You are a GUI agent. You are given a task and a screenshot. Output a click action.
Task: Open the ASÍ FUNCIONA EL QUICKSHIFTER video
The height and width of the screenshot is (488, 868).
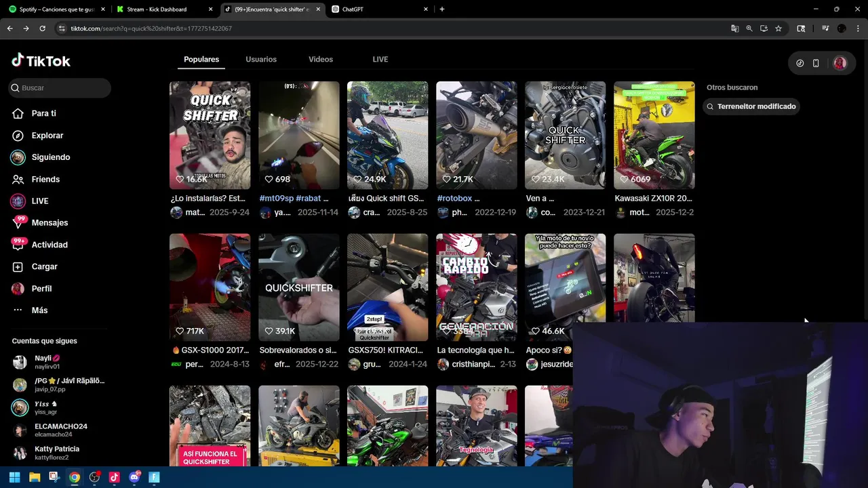[x=210, y=426]
